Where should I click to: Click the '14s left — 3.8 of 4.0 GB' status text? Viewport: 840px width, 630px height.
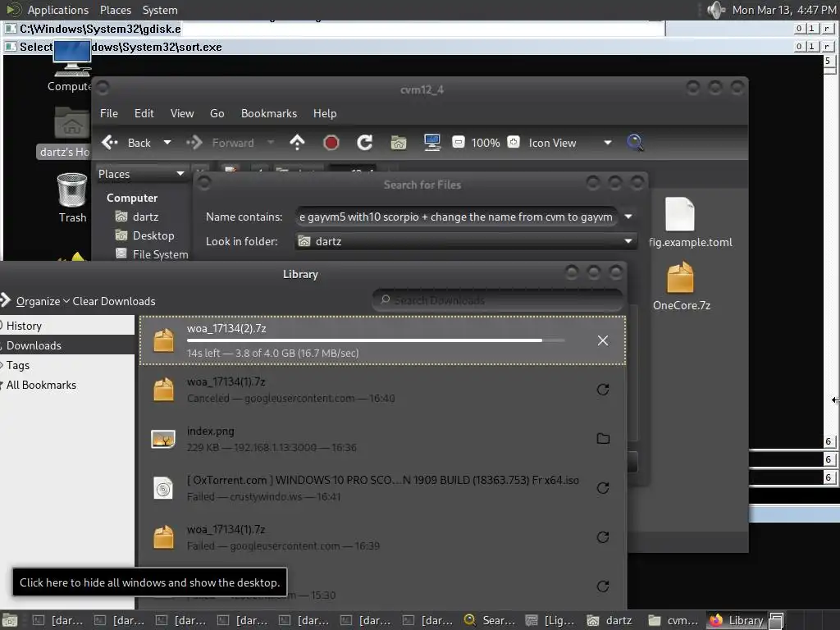point(272,353)
